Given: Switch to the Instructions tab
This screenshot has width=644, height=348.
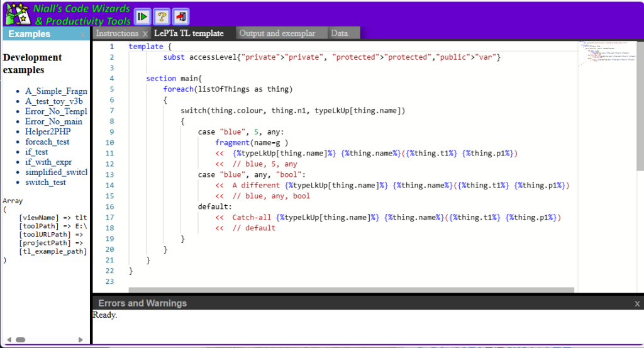Looking at the screenshot, I should point(117,33).
